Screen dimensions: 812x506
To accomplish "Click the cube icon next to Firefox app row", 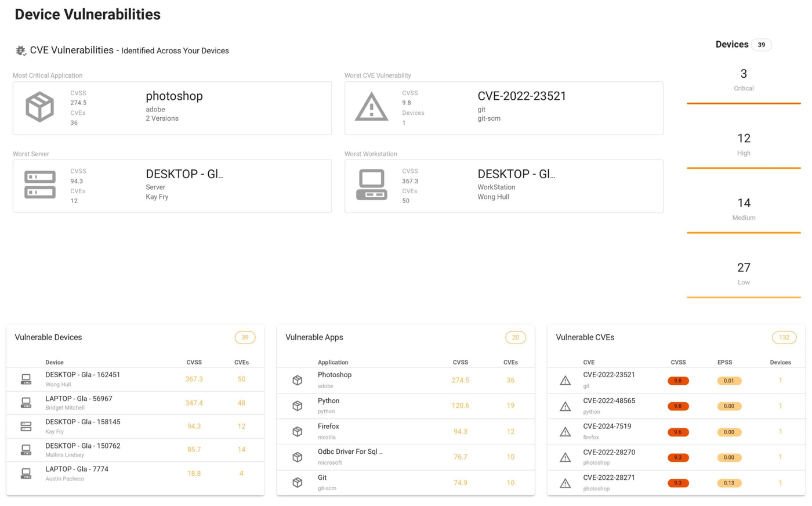I will coord(298,431).
